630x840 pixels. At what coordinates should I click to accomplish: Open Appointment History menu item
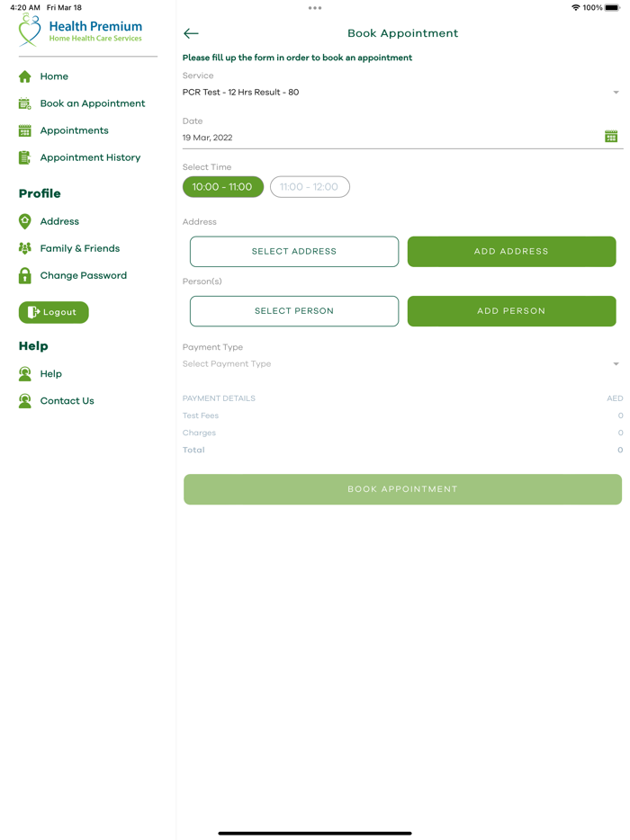[x=90, y=157]
